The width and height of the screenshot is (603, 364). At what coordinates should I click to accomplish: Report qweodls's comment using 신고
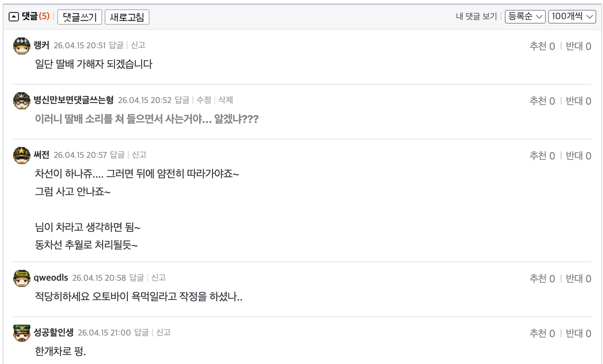(x=158, y=278)
